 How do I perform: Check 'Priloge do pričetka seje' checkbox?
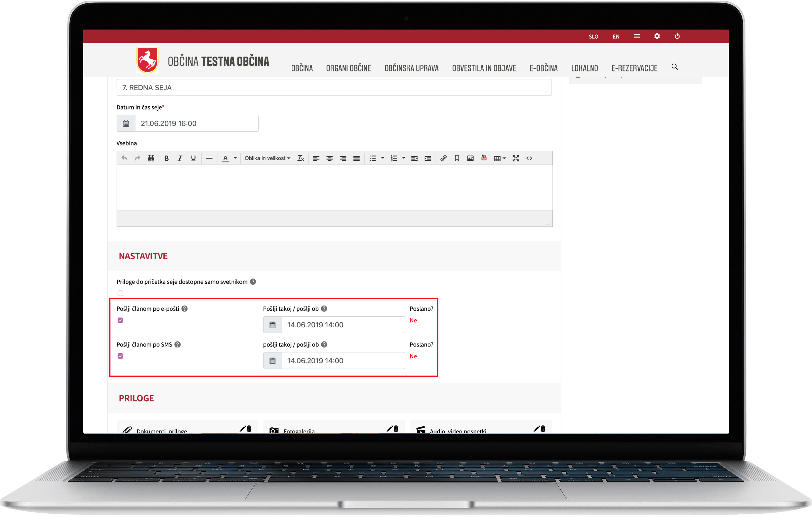point(121,293)
